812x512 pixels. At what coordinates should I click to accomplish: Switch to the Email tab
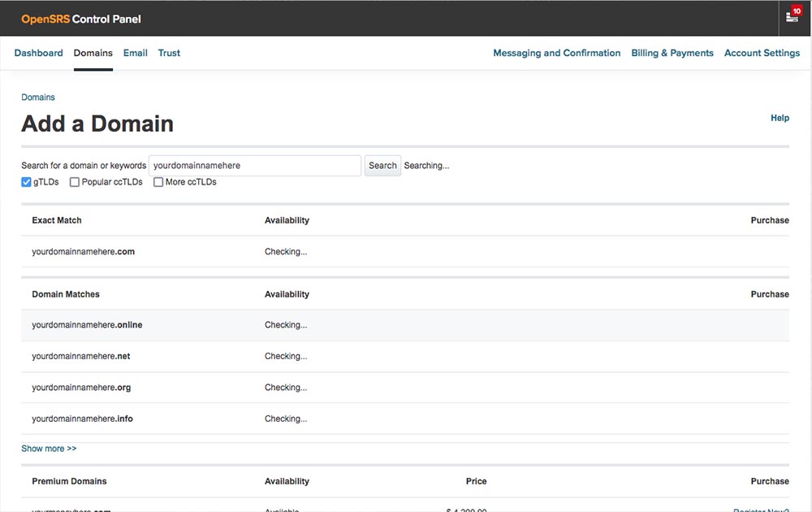click(135, 53)
